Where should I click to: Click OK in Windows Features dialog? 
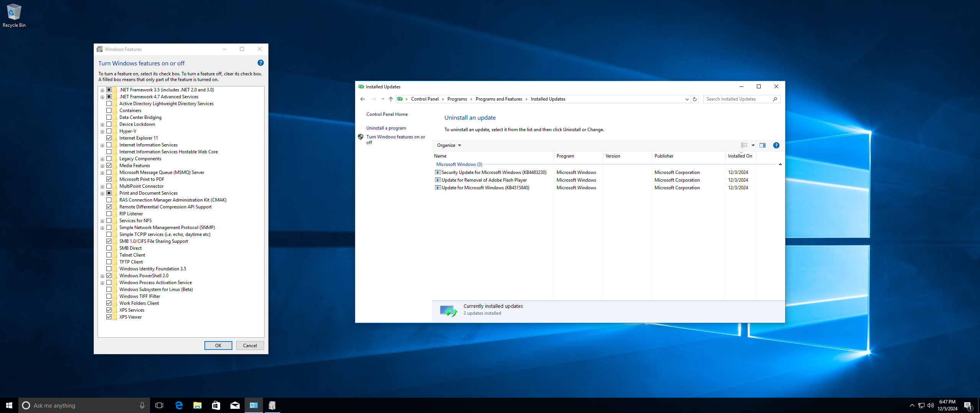point(218,345)
